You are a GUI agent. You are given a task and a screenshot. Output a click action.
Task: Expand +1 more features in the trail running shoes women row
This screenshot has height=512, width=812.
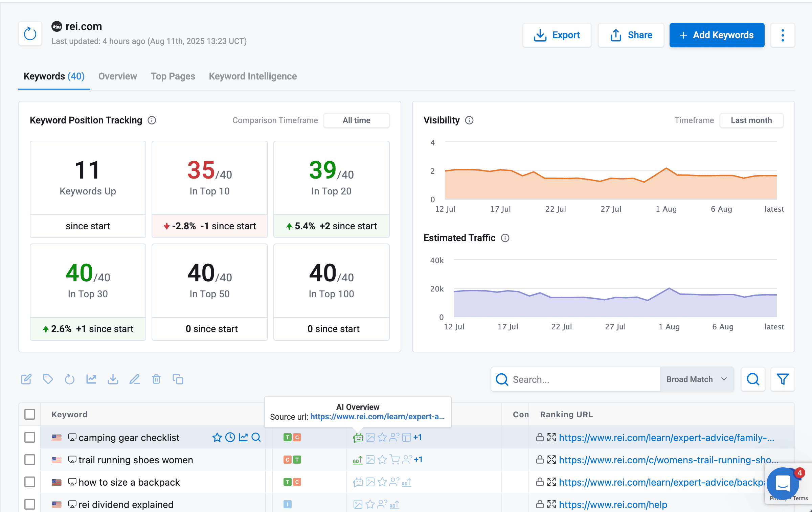(418, 460)
